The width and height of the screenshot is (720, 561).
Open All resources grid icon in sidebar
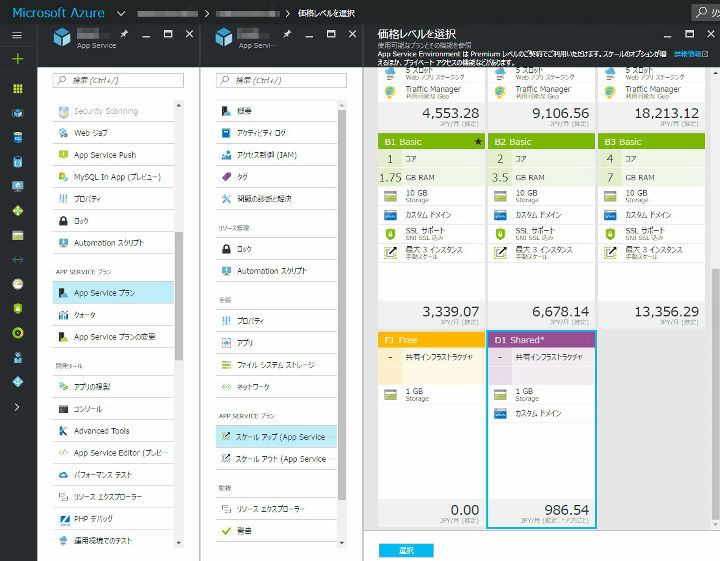pyautogui.click(x=17, y=89)
